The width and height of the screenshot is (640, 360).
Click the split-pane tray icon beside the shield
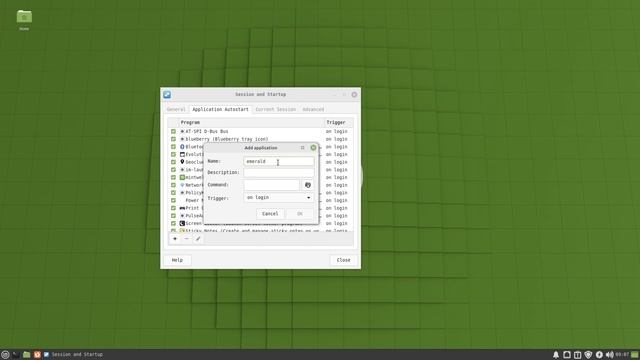578,355
